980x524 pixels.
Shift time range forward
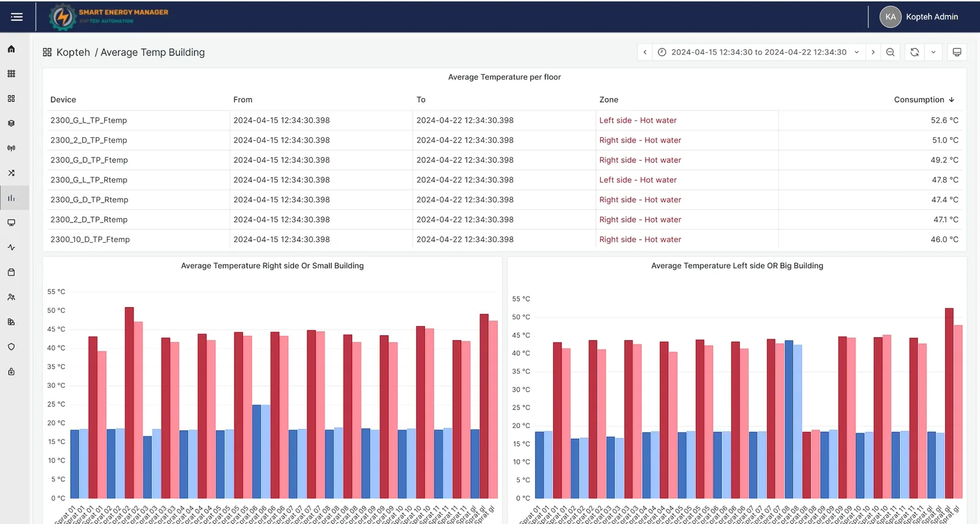point(873,52)
